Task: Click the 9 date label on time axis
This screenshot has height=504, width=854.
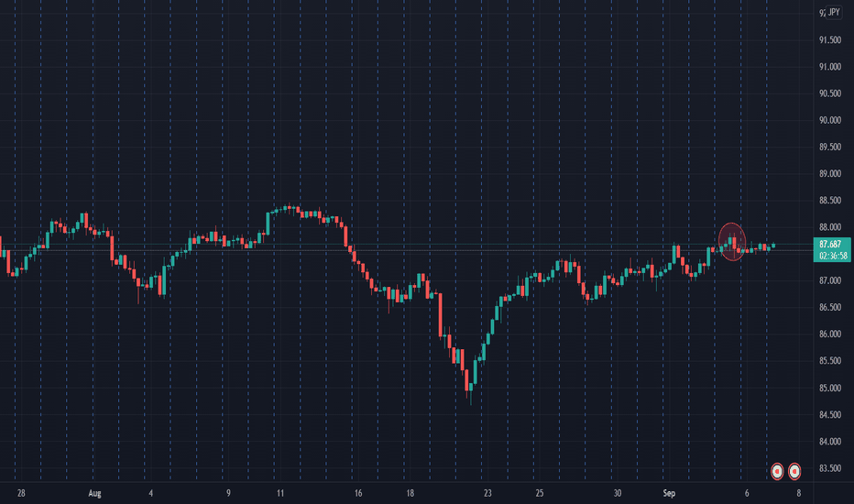Action: (228, 493)
